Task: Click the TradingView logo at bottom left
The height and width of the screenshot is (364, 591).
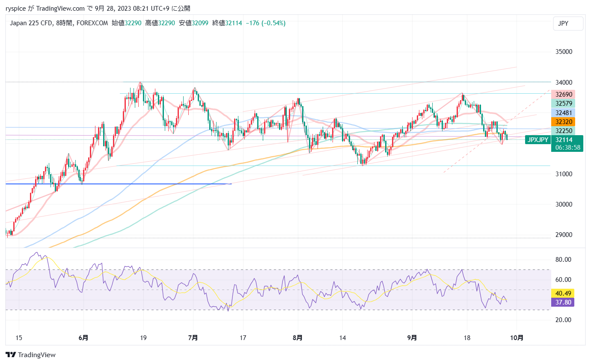Action: (30, 355)
